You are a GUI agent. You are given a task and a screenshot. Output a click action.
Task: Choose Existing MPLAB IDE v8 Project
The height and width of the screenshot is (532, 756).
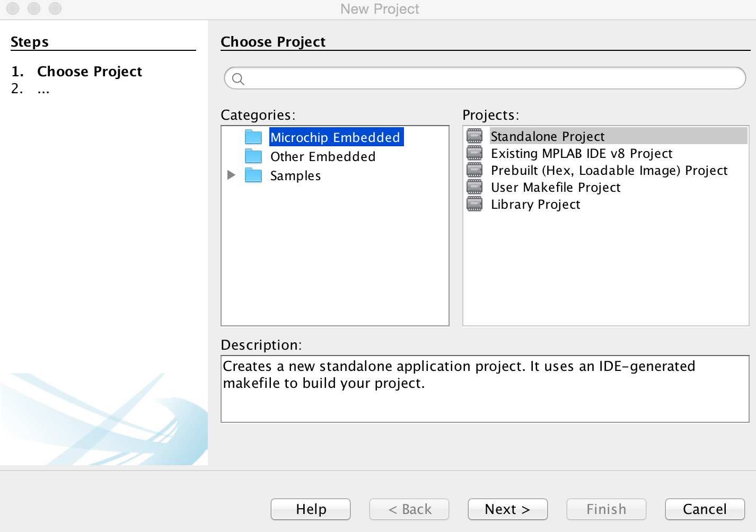click(x=582, y=153)
